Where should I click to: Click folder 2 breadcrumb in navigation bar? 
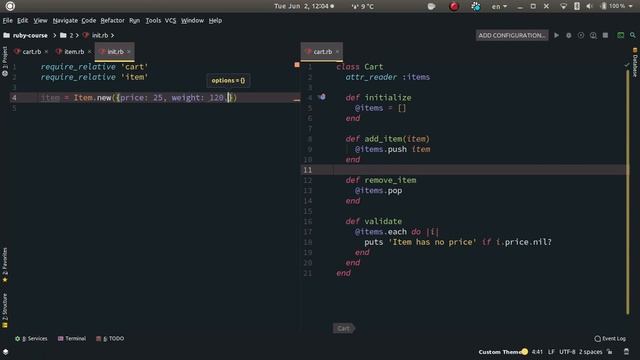coord(67,36)
